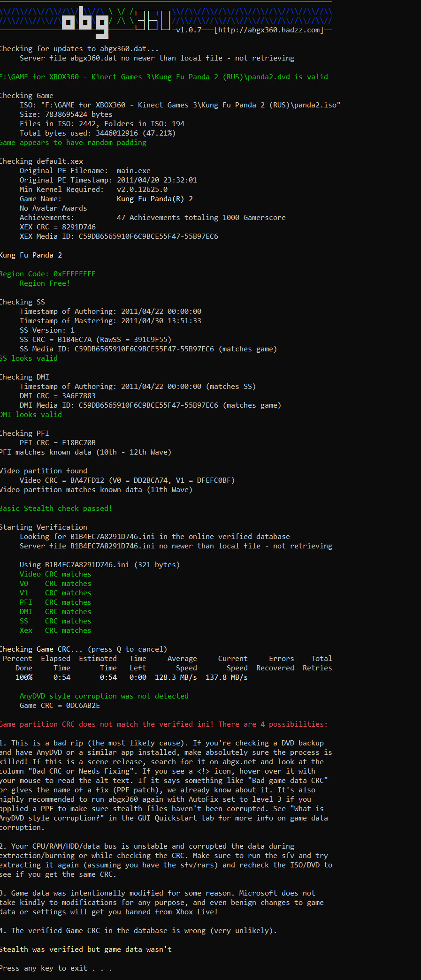The image size is (421, 980).
Task: Click the 'panda2.dvd is valid' green line
Action: tap(164, 77)
